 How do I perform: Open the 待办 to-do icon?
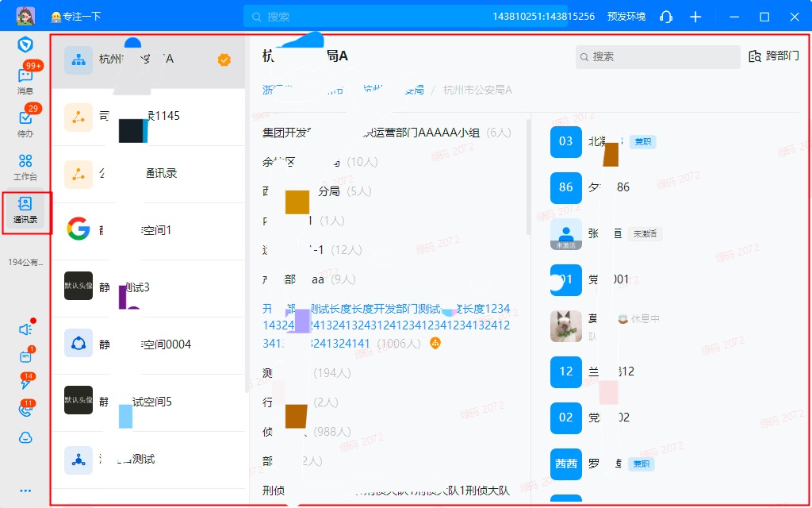[x=25, y=121]
